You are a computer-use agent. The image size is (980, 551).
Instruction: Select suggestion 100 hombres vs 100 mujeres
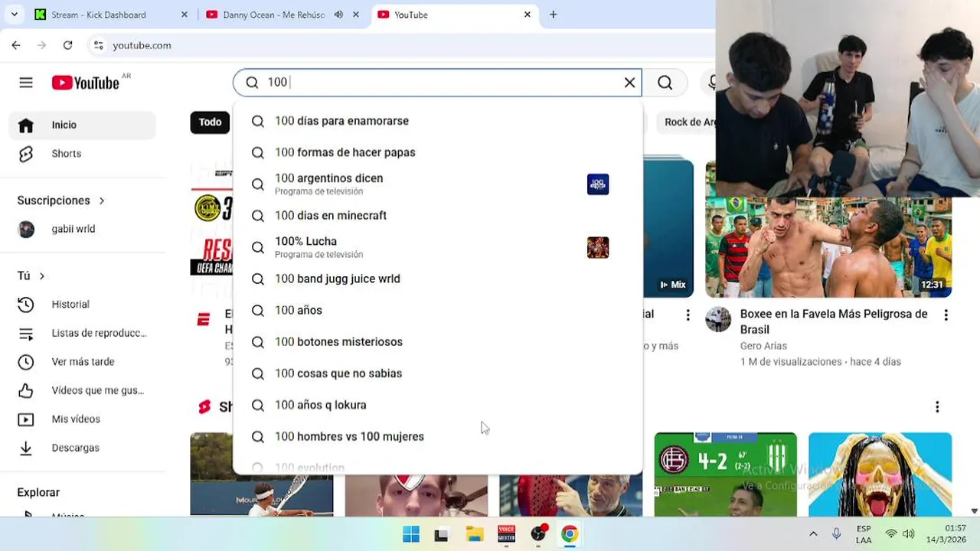[437, 436]
